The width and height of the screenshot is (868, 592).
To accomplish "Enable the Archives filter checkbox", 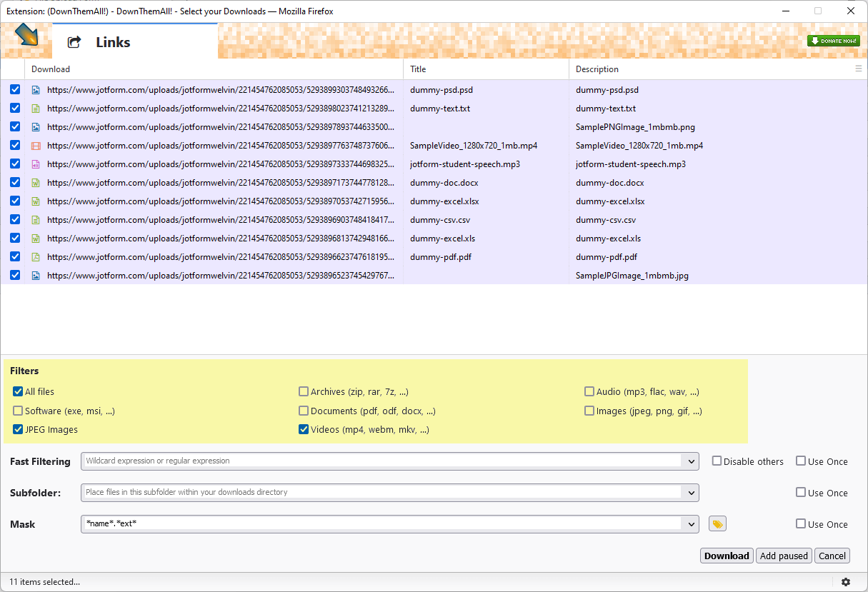I will click(304, 391).
